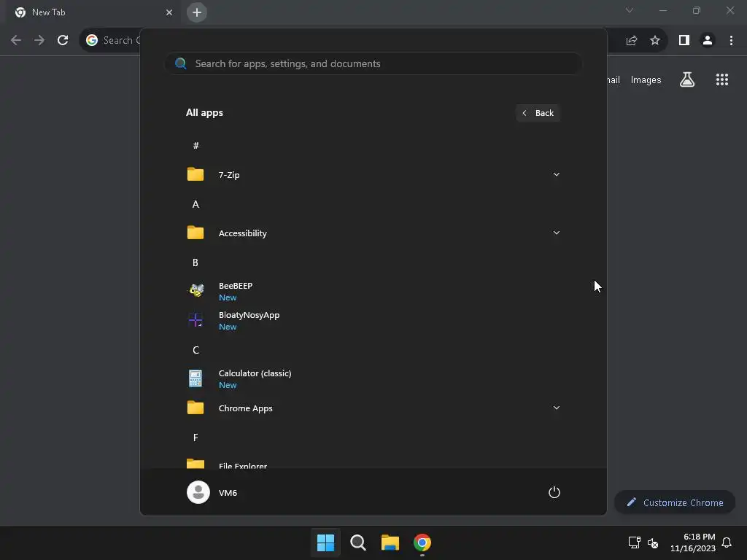This screenshot has width=747, height=560.
Task: Click the VM6 user name
Action: coord(228,493)
